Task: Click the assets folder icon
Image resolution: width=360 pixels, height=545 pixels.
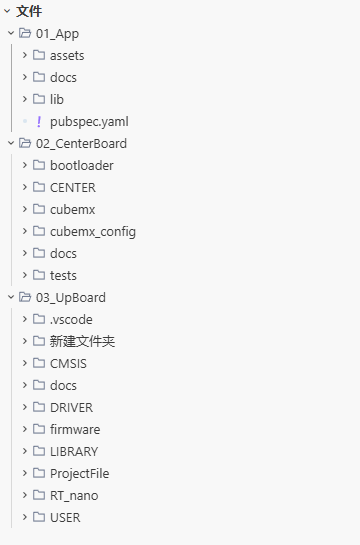Action: tap(39, 55)
